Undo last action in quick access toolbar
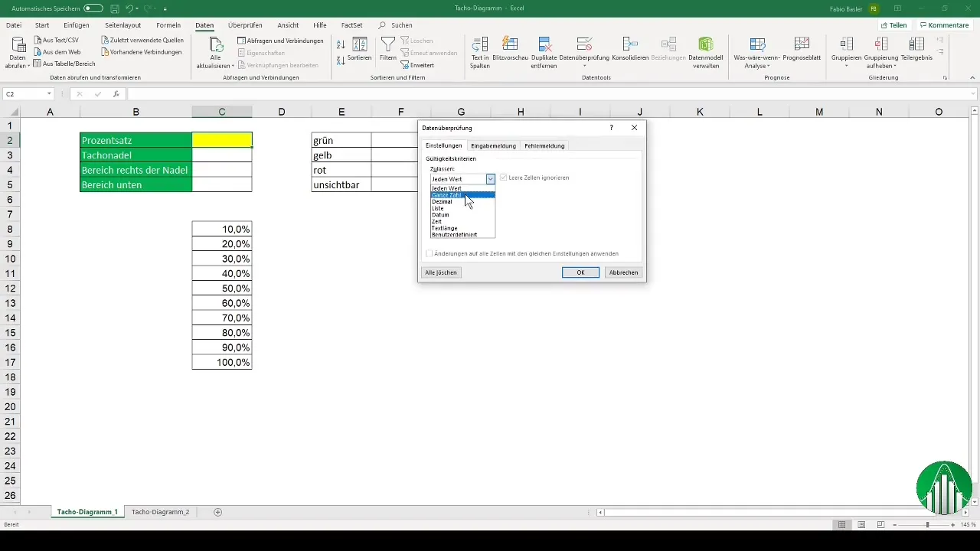Image resolution: width=980 pixels, height=551 pixels. [x=129, y=8]
